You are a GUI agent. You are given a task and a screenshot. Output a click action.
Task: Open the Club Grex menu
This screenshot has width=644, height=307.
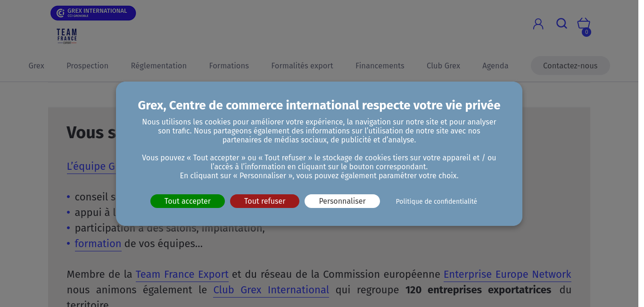[443, 66]
